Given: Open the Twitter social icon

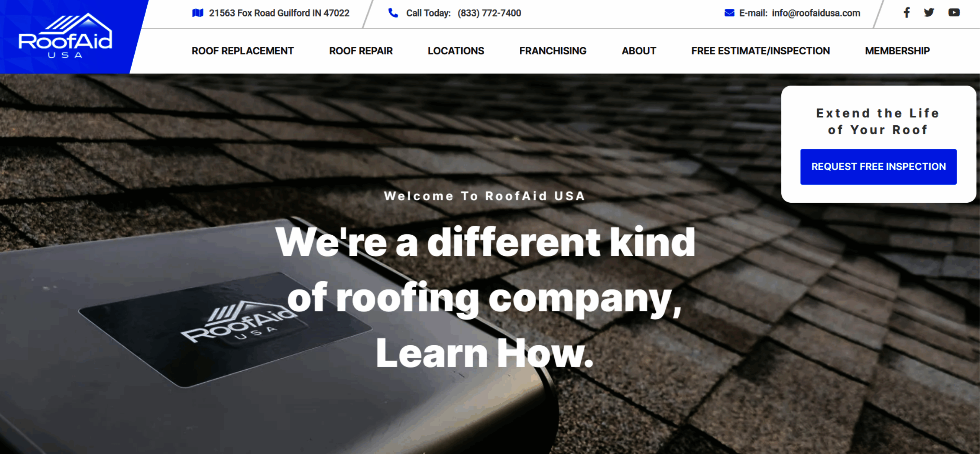Looking at the screenshot, I should (x=929, y=13).
